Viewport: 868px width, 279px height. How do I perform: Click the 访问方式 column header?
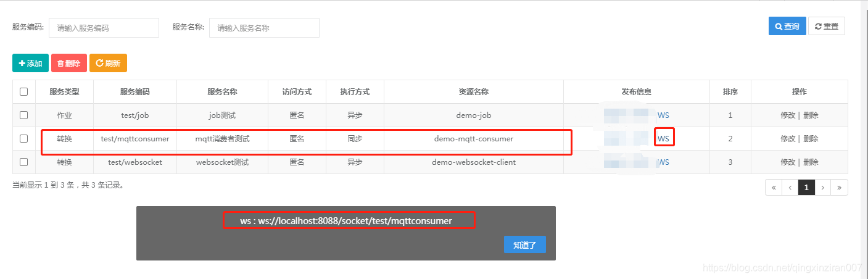[x=297, y=91]
